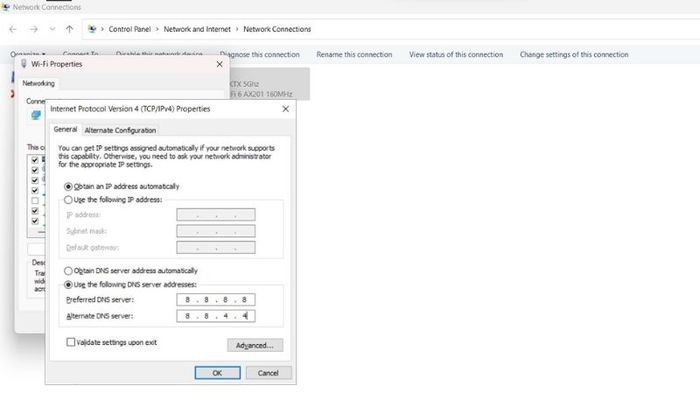Switch to Alternate Configuration tab
700x394 pixels.
click(x=120, y=130)
